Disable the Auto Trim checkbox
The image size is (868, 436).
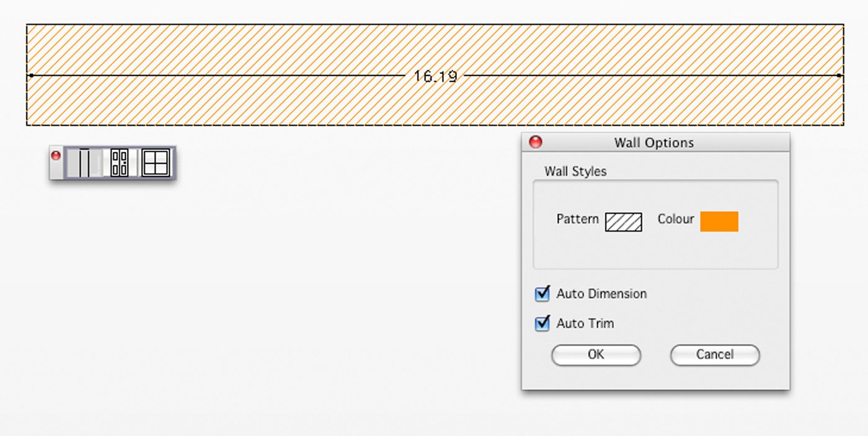[542, 323]
